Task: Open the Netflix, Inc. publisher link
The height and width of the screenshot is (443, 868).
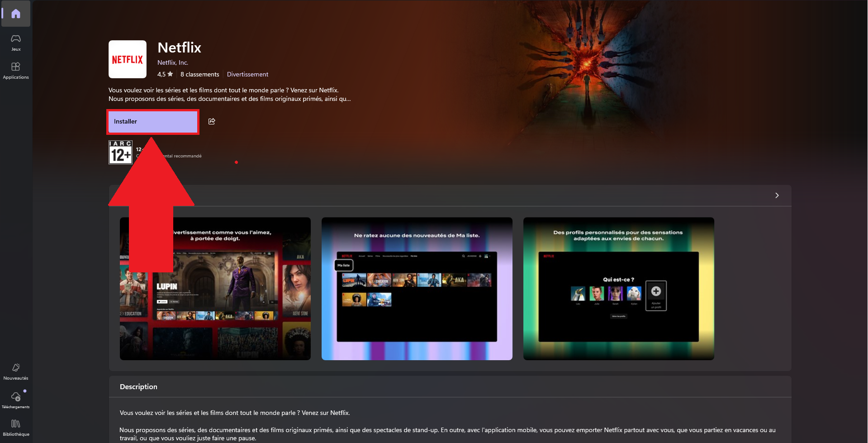Action: pos(173,62)
